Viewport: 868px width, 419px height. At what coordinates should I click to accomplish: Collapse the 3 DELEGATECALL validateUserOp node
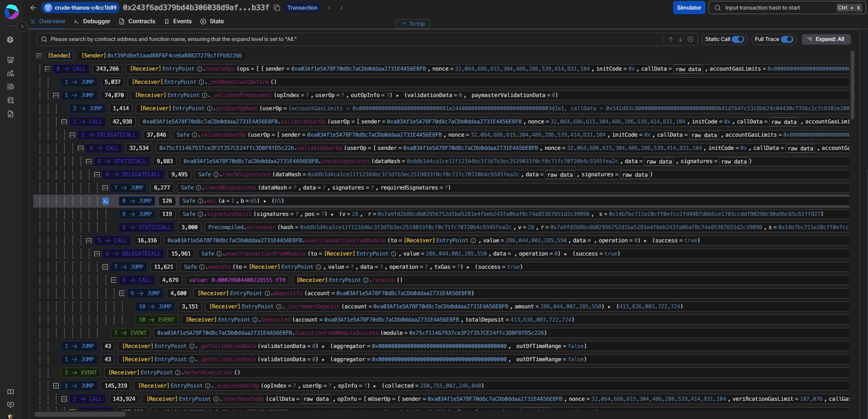72,135
